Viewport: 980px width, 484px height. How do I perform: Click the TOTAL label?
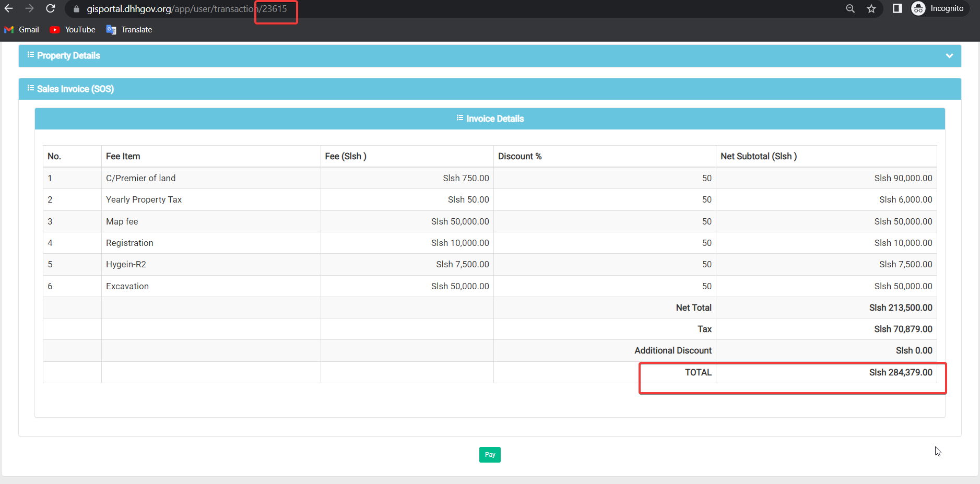click(699, 372)
